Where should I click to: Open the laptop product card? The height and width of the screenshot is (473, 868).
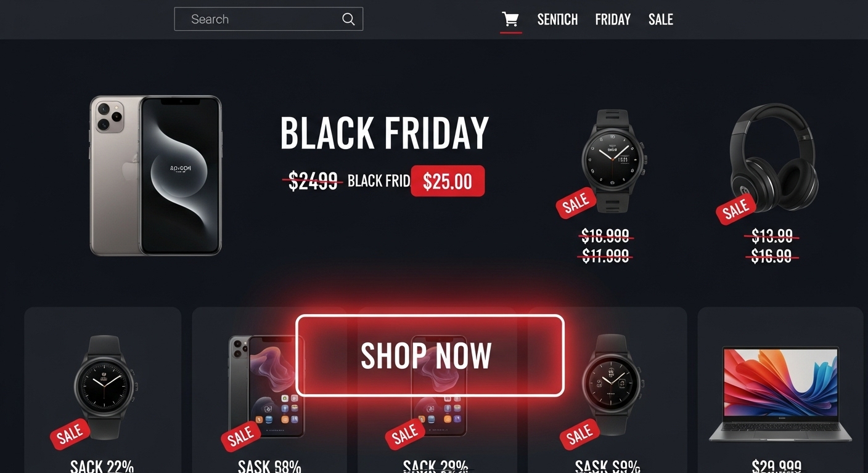(x=780, y=390)
